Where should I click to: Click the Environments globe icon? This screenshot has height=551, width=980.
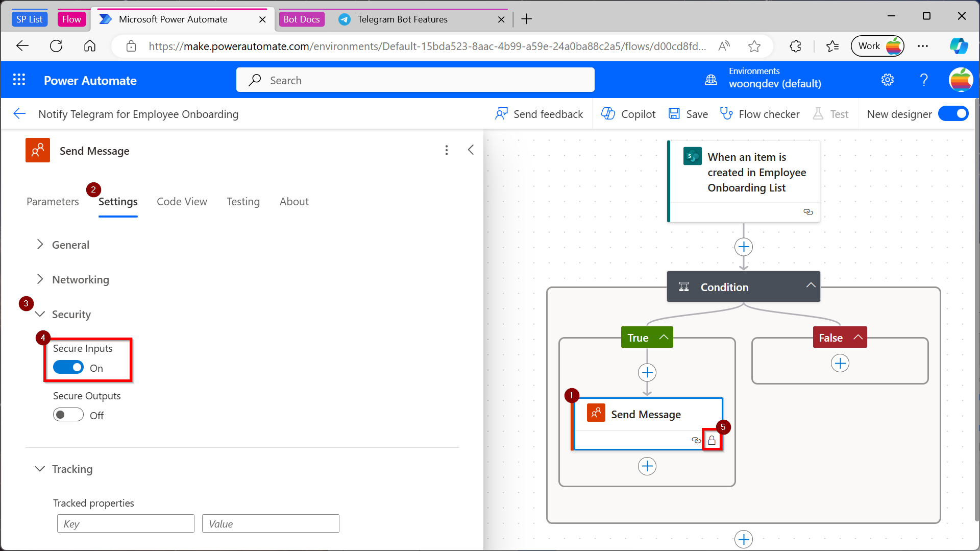[x=711, y=80]
